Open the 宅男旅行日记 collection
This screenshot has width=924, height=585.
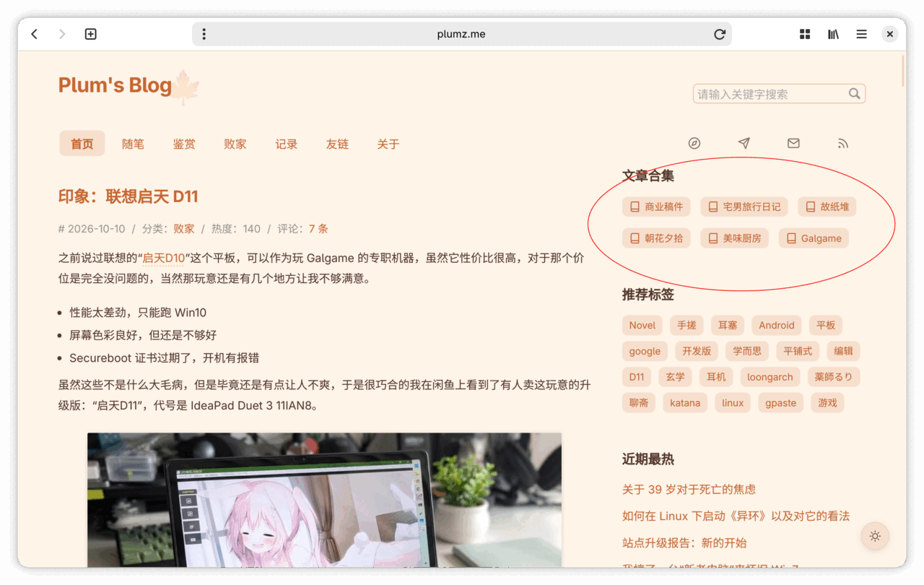(x=744, y=207)
